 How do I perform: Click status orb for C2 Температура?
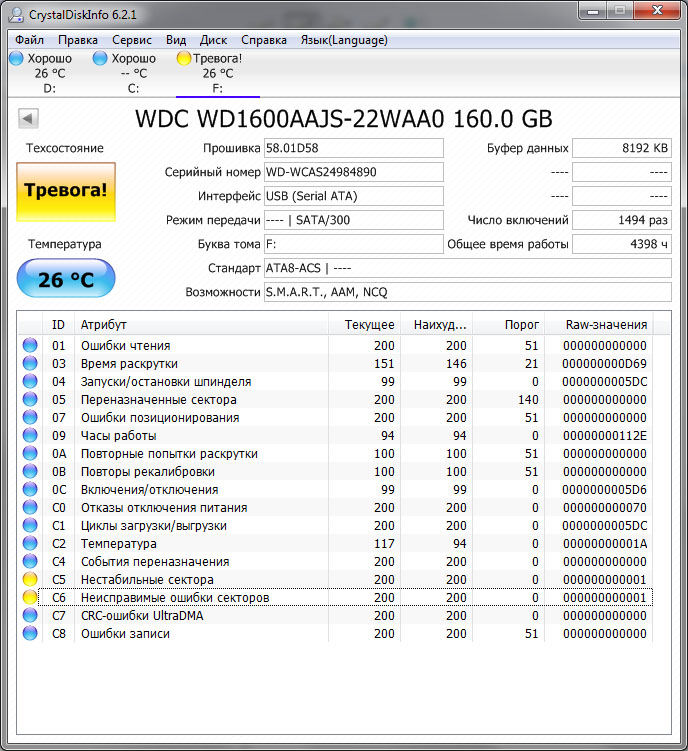(x=30, y=543)
